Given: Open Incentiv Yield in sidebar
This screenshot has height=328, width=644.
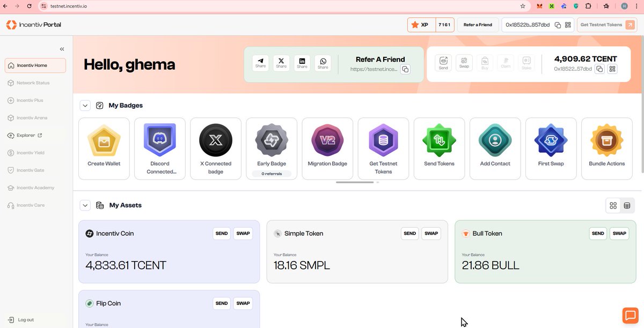Looking at the screenshot, I should click(x=35, y=153).
